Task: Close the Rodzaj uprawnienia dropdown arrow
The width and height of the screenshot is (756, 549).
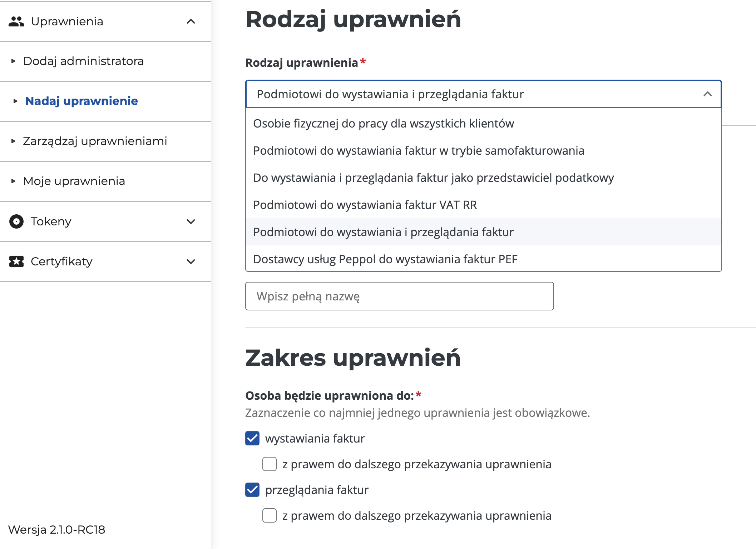Action: pyautogui.click(x=707, y=94)
